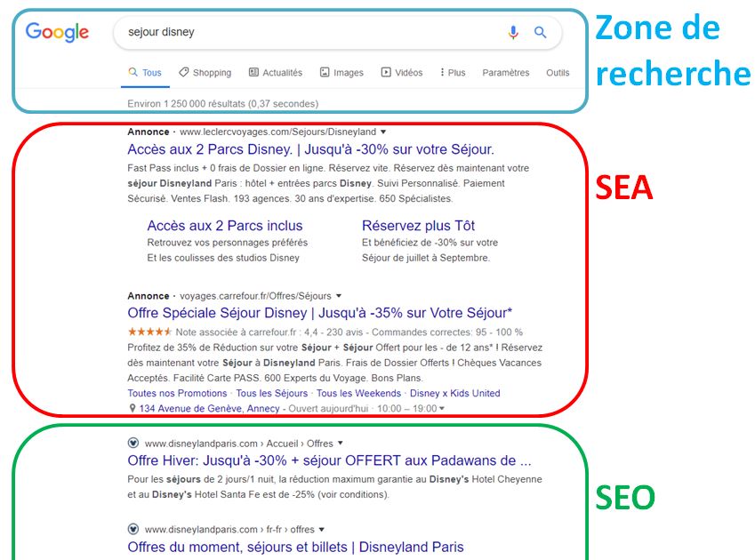
Task: Expand arrow next to leclercvoyages.com URL
Action: 383,132
